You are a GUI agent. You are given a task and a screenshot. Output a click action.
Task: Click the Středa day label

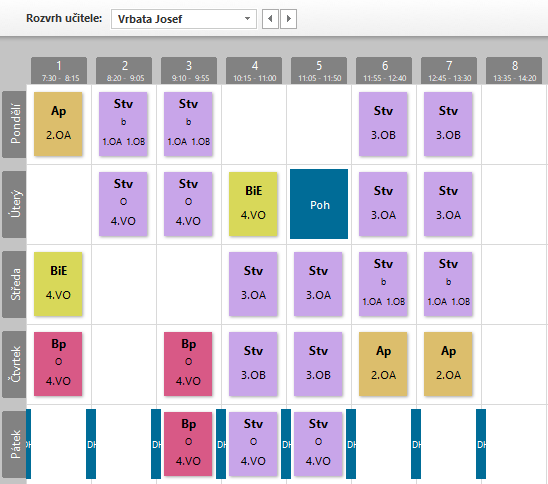(14, 284)
